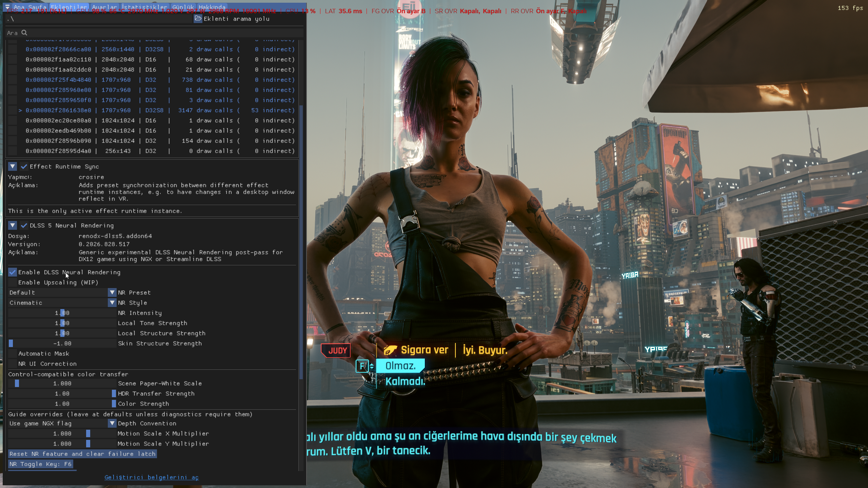Click the cigarette hand icon beside Sigara ver
Viewport: 868px width, 488px height.
[x=390, y=350]
